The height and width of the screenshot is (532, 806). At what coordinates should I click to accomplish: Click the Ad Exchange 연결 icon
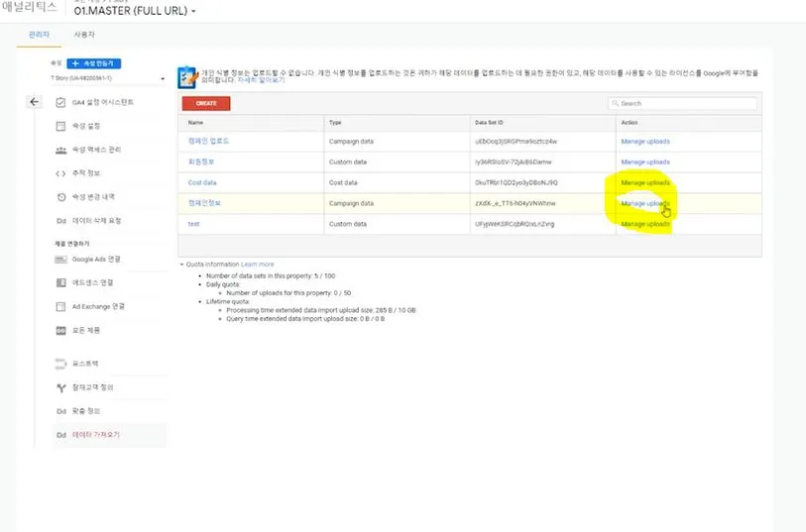point(60,306)
